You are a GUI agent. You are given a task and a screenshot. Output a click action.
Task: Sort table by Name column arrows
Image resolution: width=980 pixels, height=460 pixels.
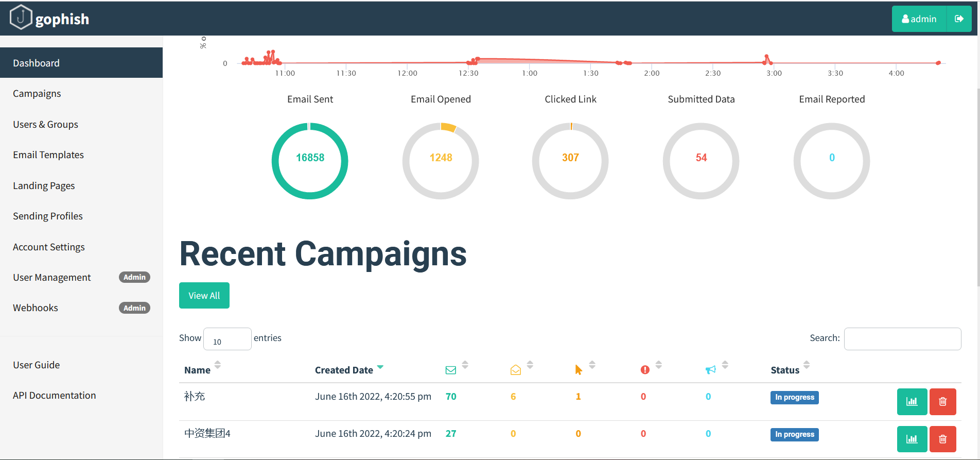point(218,365)
